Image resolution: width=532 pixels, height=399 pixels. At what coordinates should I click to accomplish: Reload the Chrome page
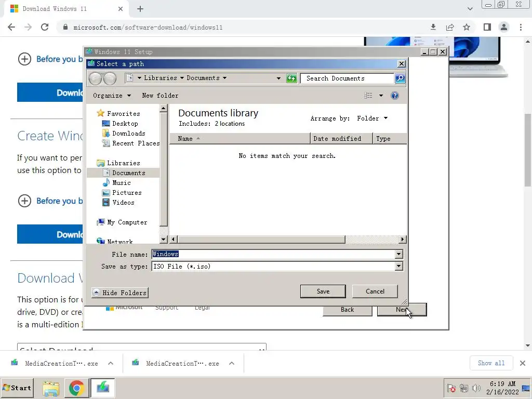pyautogui.click(x=45, y=27)
